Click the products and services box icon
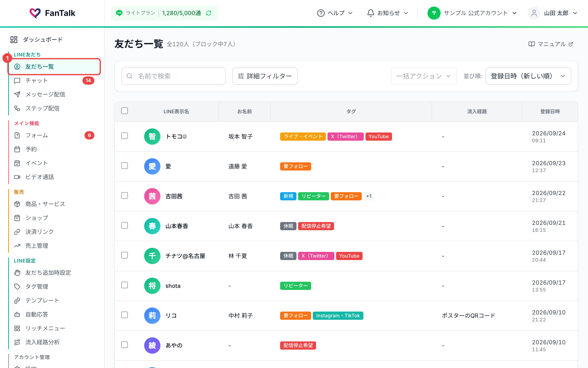This screenshot has height=368, width=588. [x=17, y=204]
